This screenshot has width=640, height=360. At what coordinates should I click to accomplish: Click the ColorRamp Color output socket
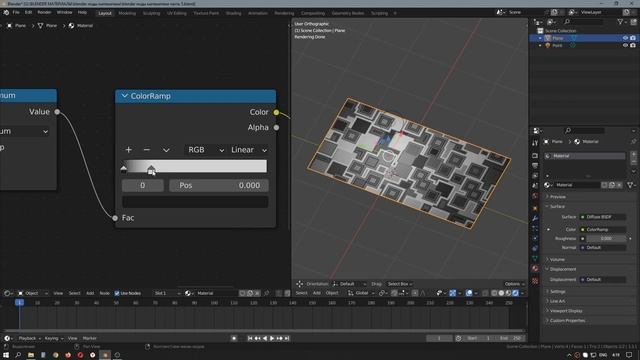point(276,112)
